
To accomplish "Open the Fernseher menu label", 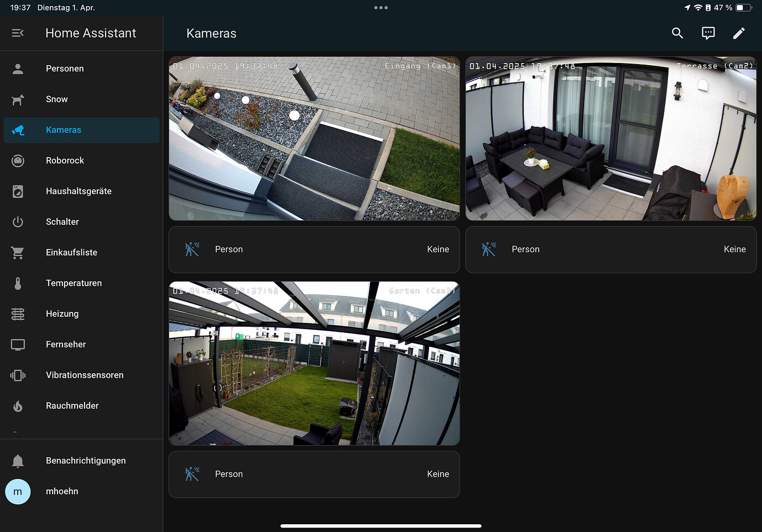I will tap(66, 345).
